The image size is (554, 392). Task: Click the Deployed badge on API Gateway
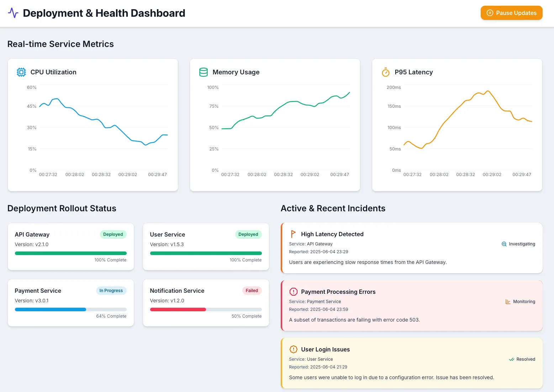[x=113, y=234]
